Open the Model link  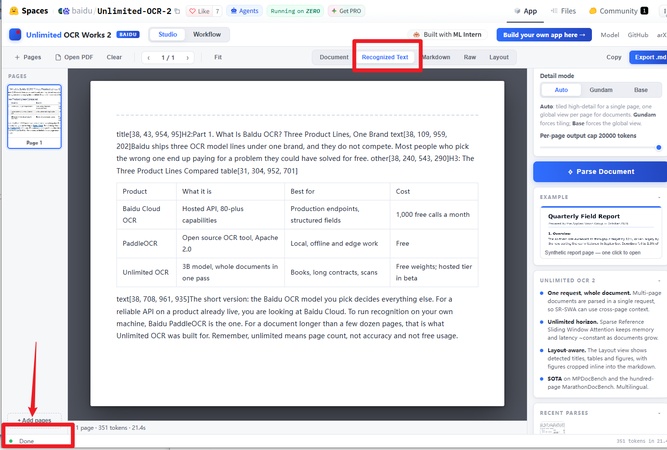coord(610,35)
